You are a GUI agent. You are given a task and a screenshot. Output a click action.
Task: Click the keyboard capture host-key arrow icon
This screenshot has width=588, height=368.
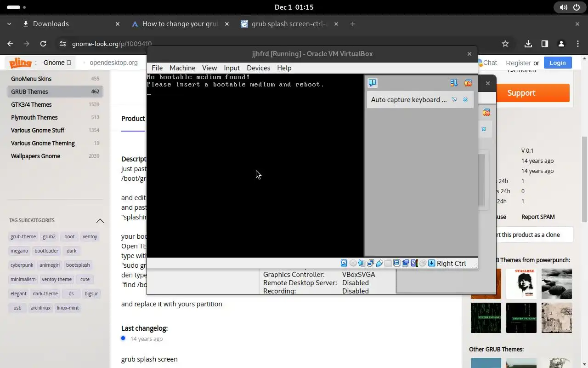[x=431, y=263]
